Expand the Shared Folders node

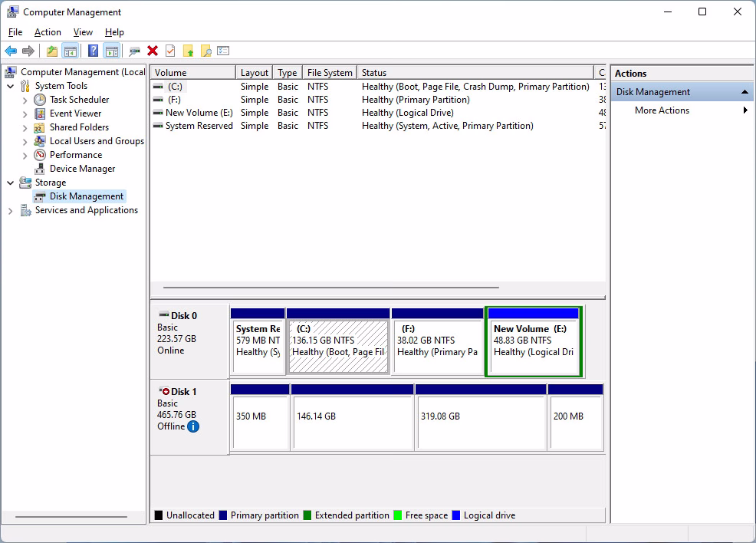pos(25,128)
